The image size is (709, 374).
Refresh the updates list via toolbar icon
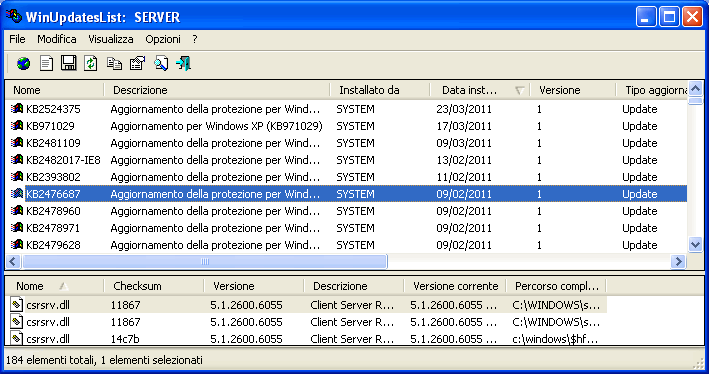pyautogui.click(x=91, y=63)
